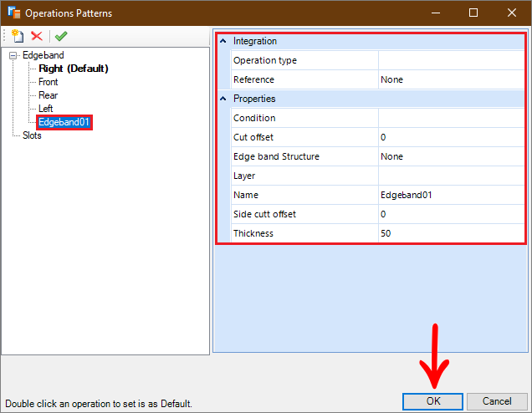
Task: Maximize the Operations Patterns window
Action: (473, 13)
